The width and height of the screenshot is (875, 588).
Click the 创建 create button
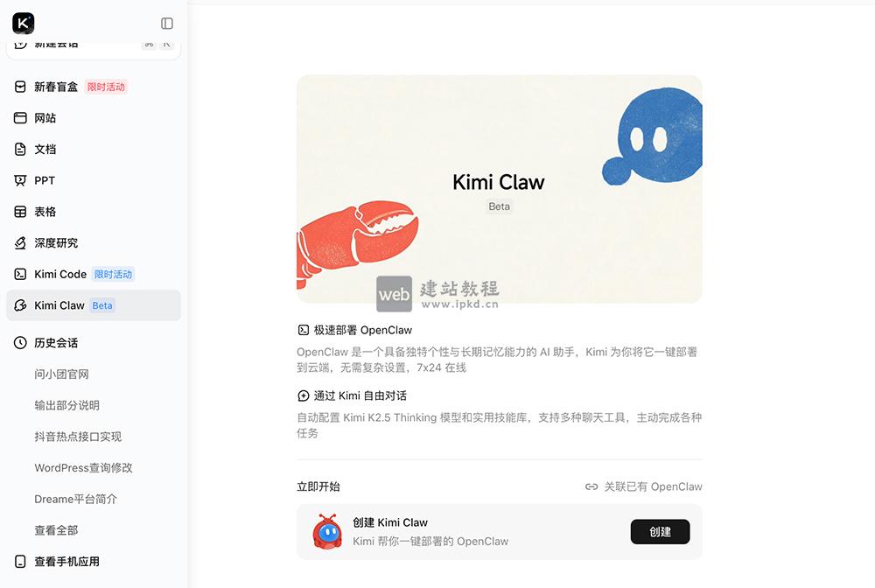point(660,531)
